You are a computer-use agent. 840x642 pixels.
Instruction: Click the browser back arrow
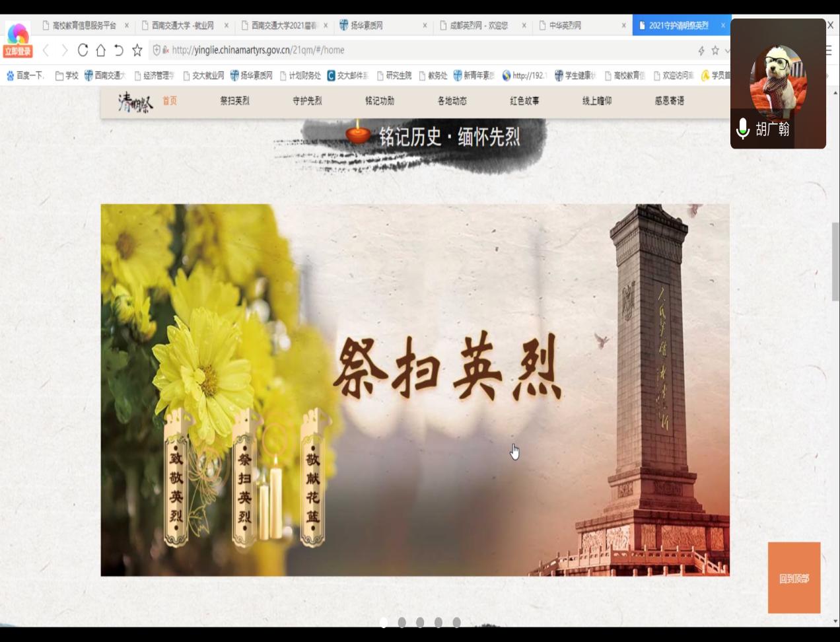pyautogui.click(x=46, y=50)
